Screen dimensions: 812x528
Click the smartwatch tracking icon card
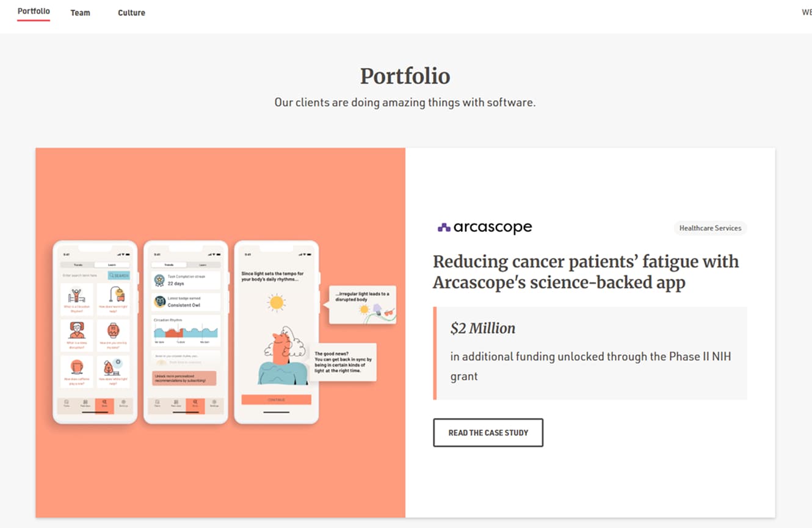coord(114,334)
